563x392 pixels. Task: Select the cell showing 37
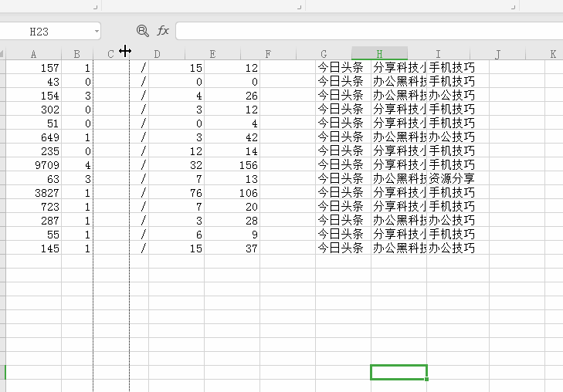[x=232, y=248]
